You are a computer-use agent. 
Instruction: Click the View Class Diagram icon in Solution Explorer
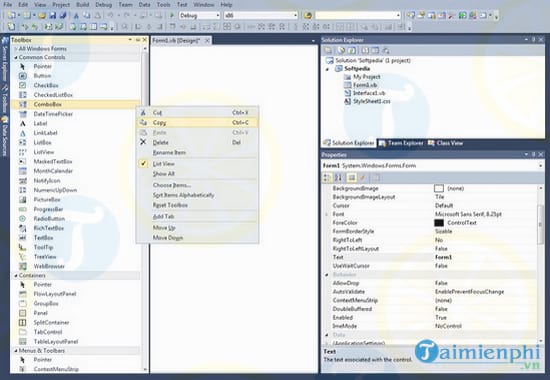pyautogui.click(x=385, y=51)
